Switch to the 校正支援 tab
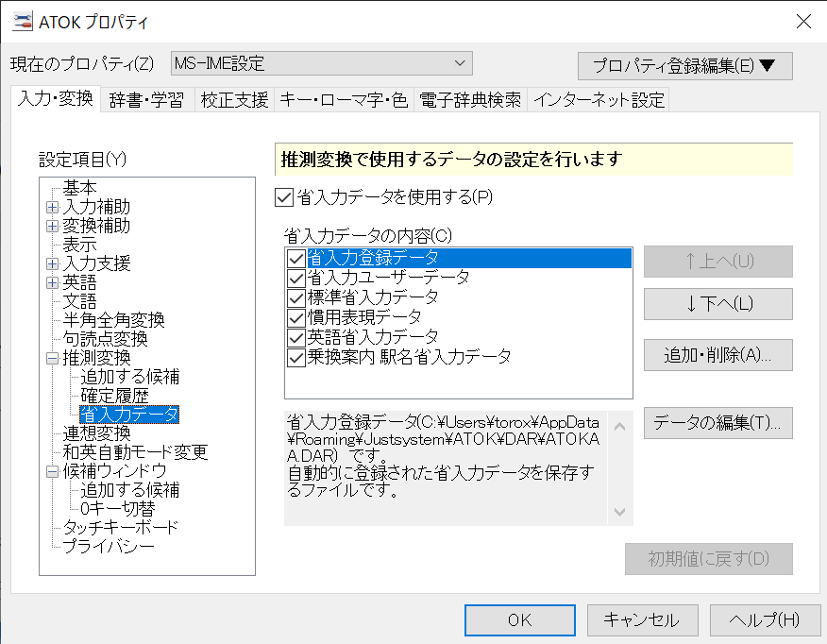 coord(234,100)
